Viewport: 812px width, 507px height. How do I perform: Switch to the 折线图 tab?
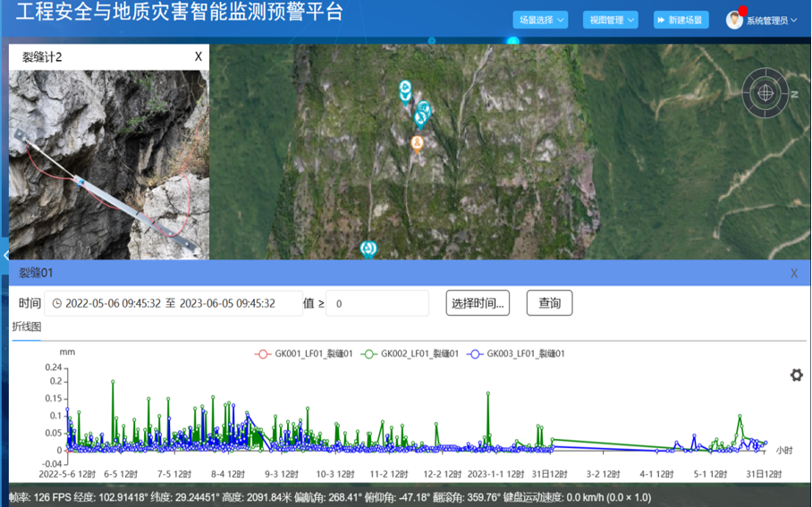click(27, 327)
